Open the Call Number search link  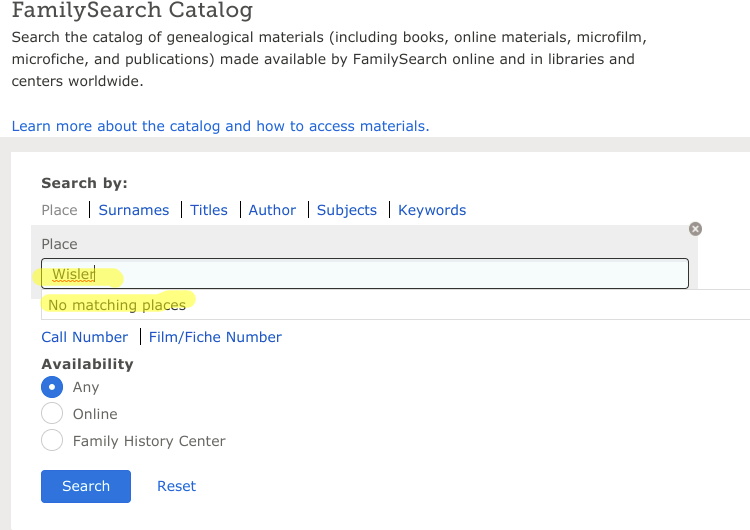click(85, 337)
